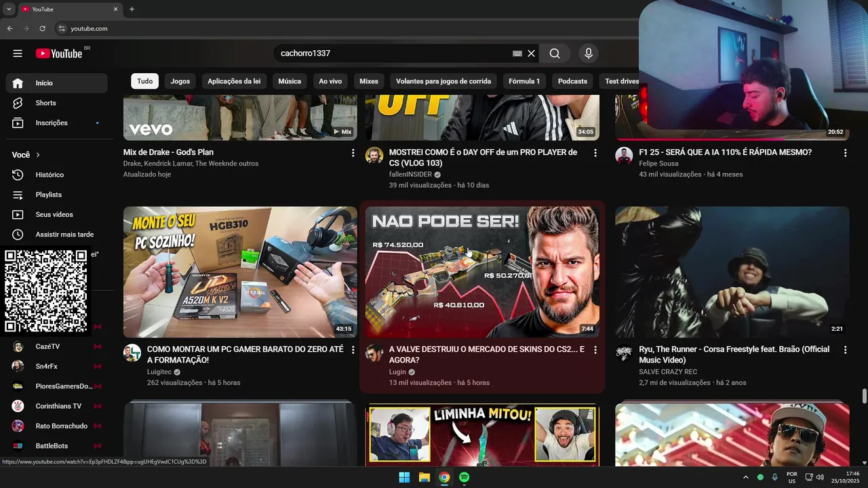
Task: Click the Felipe Sousa channel avatar
Action: coord(624,156)
